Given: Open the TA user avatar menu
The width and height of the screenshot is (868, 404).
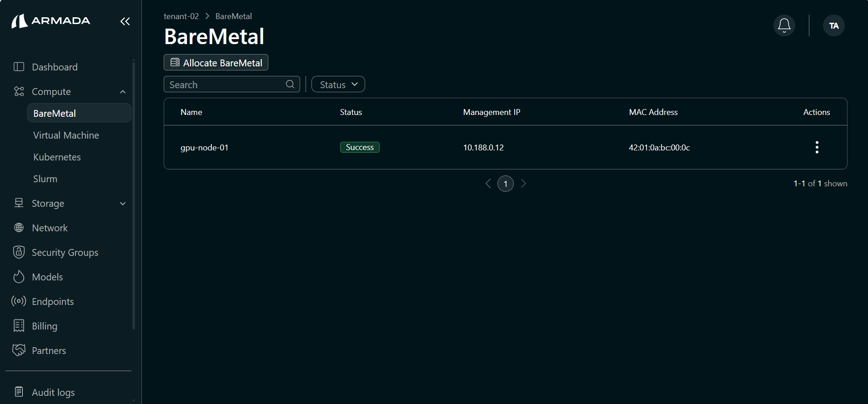Looking at the screenshot, I should click(834, 25).
